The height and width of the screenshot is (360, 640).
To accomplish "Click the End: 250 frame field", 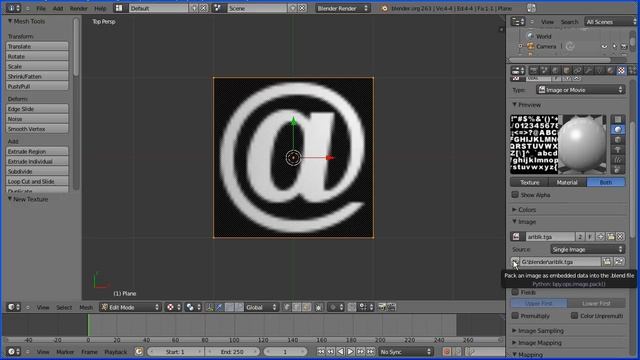I will point(232,351).
